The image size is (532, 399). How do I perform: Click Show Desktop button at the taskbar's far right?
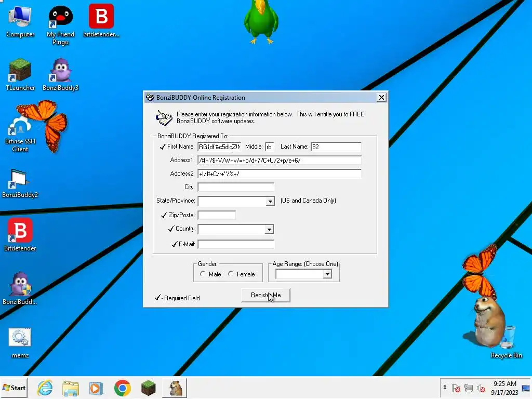(x=526, y=388)
